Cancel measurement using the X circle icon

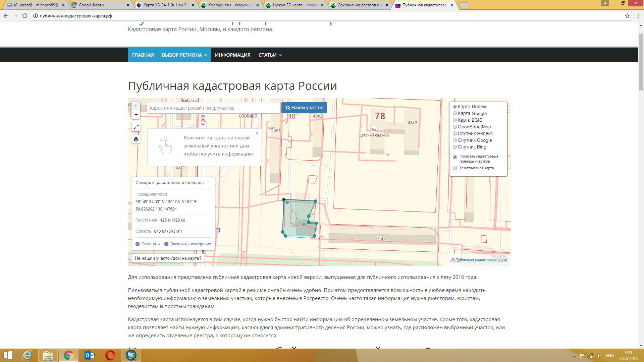[x=137, y=244]
